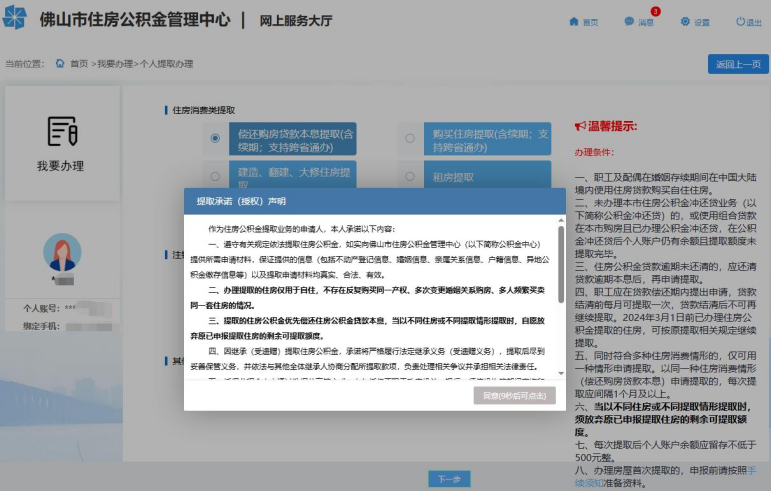Screen dimensions: 771x491
Task: Open the 手续须知 link in tips
Action: click(591, 483)
